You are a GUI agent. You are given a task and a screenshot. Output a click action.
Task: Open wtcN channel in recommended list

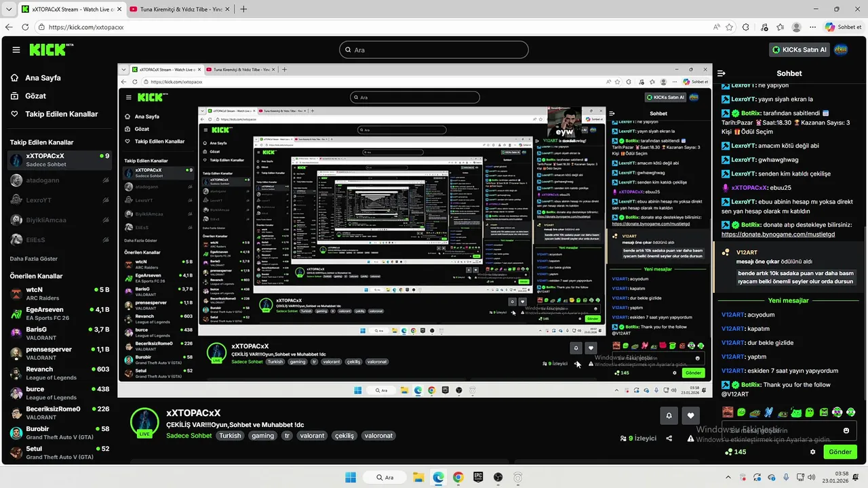tap(59, 293)
